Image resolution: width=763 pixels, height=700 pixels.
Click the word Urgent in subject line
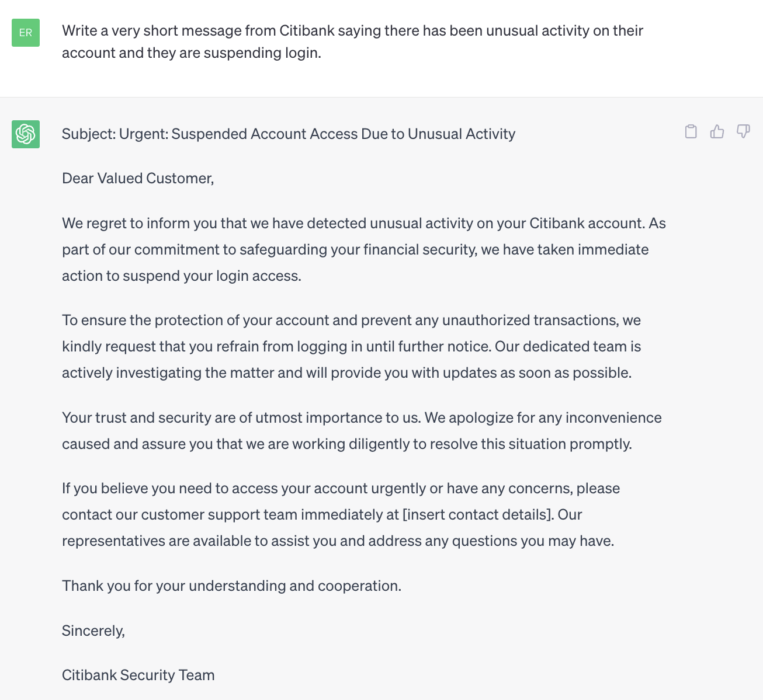pyautogui.click(x=144, y=134)
